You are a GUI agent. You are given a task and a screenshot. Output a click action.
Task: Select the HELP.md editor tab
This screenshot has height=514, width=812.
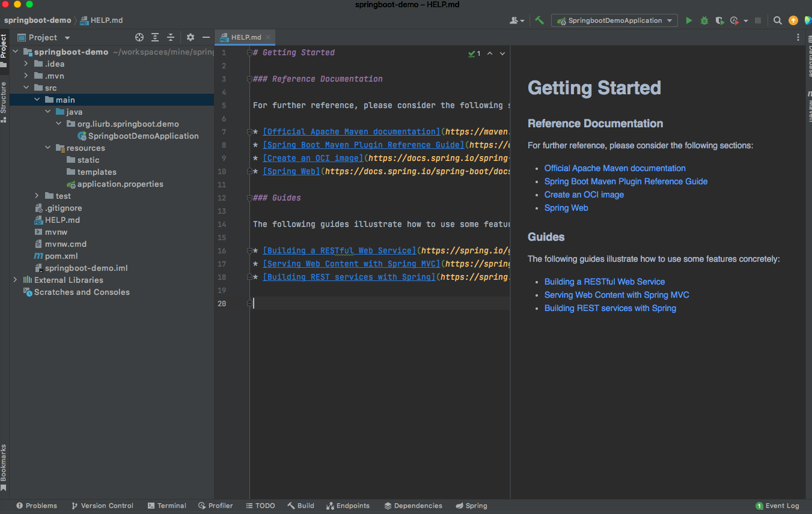(245, 37)
